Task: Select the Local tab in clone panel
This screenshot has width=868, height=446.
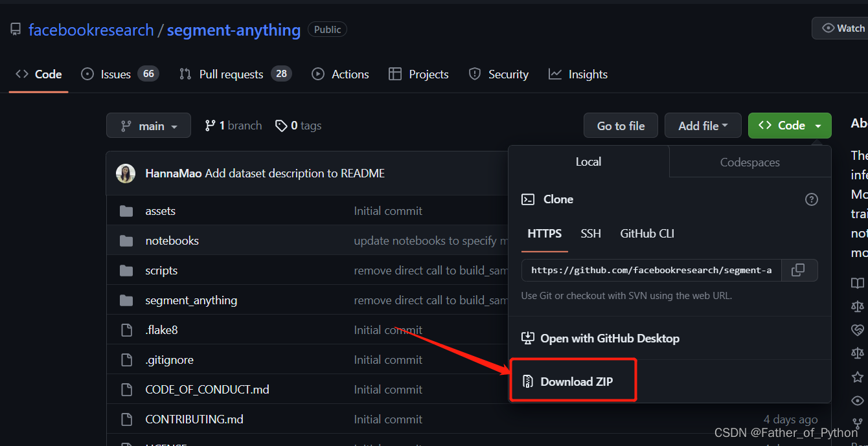Action: [x=588, y=162]
